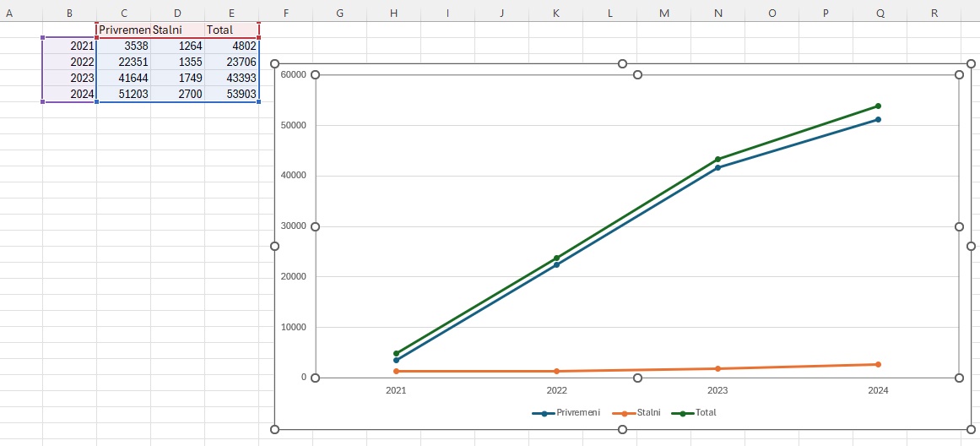The image size is (980, 446).
Task: Click chart's bottom-right corner resize handle
Action: click(971, 429)
